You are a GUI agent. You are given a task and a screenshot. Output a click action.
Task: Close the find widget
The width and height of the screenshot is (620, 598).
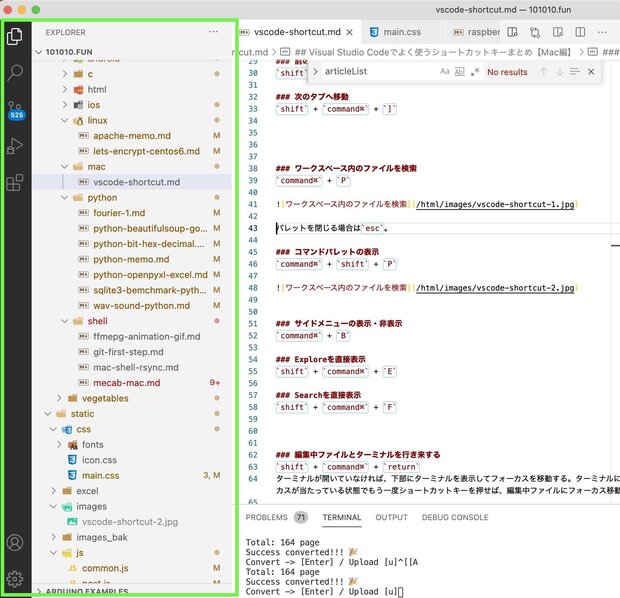tap(591, 72)
